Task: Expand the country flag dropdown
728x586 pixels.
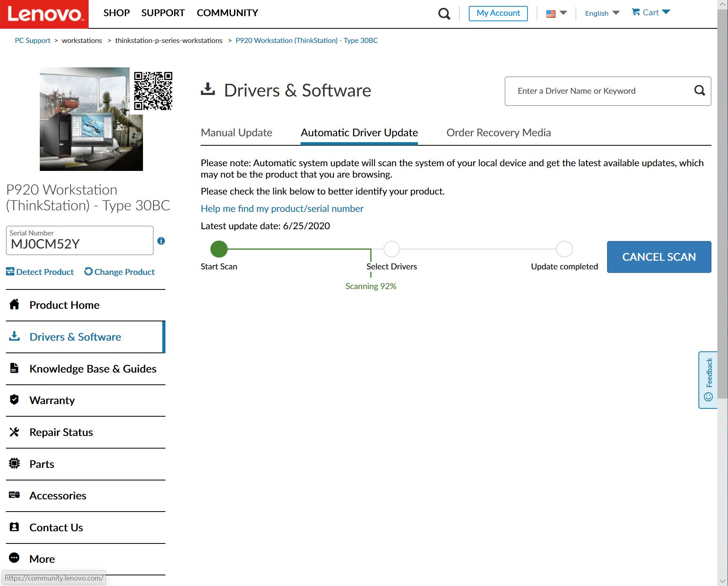Action: (556, 13)
